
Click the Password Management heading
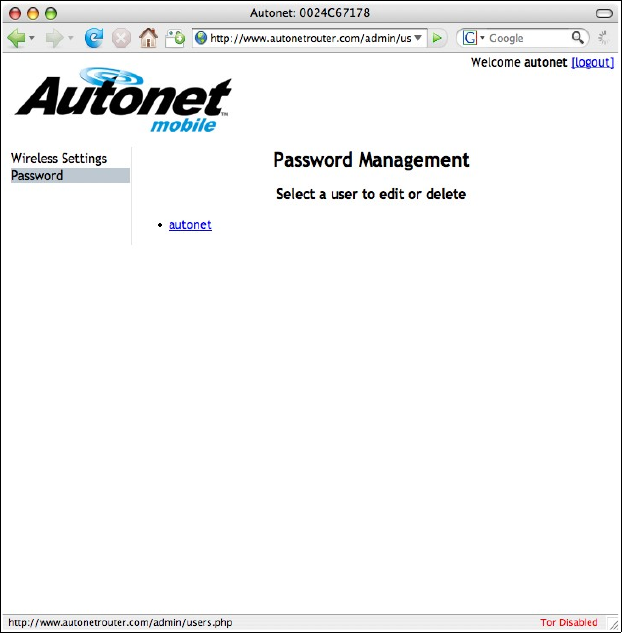(371, 160)
